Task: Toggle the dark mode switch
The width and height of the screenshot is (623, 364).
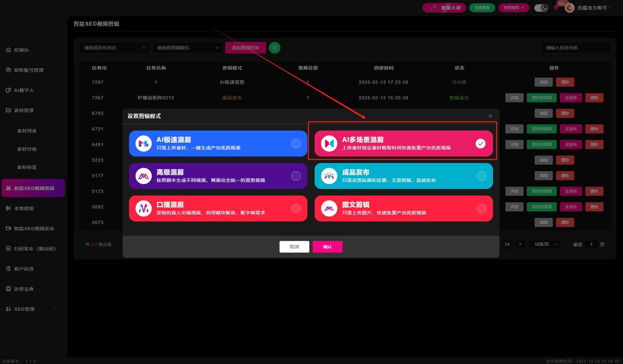Action: pyautogui.click(x=541, y=8)
